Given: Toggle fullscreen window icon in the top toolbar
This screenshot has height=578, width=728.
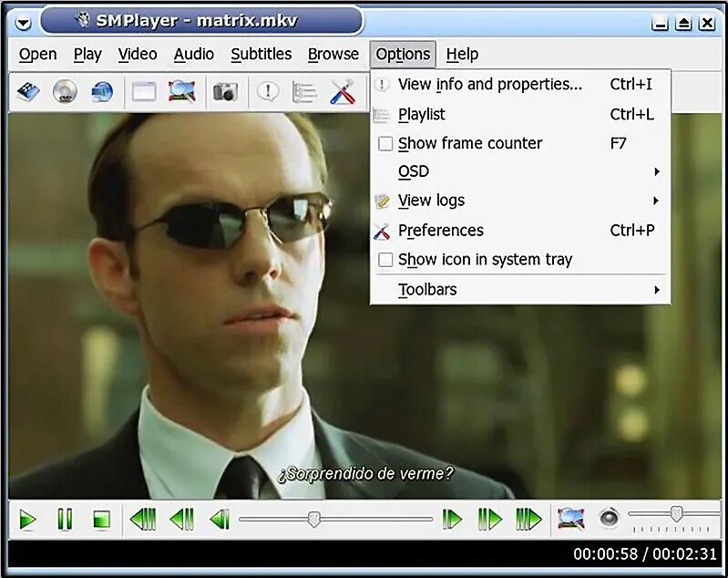Looking at the screenshot, I should [x=144, y=91].
